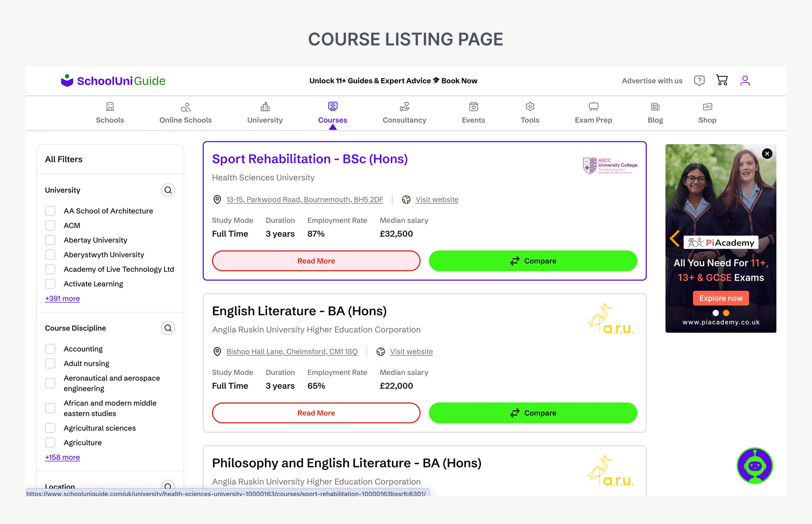Click Read More for Sport Rehabilitation
Viewport: 812px width, 524px height.
tap(316, 261)
